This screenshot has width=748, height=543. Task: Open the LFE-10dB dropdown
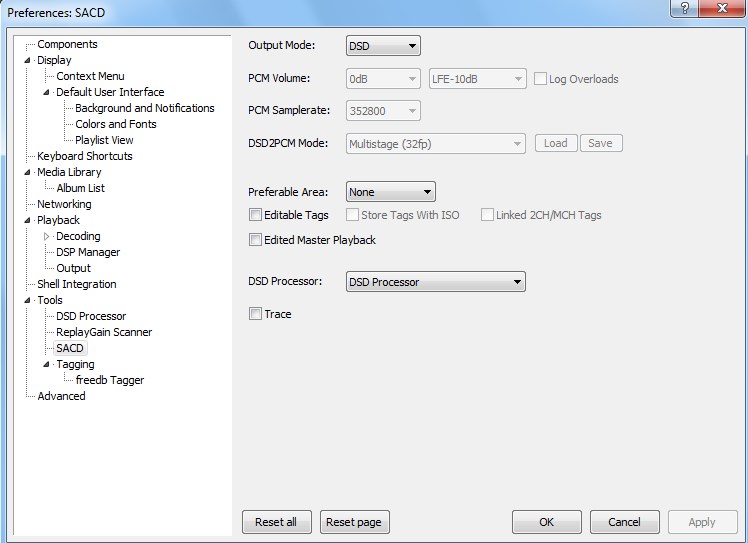[x=478, y=79]
